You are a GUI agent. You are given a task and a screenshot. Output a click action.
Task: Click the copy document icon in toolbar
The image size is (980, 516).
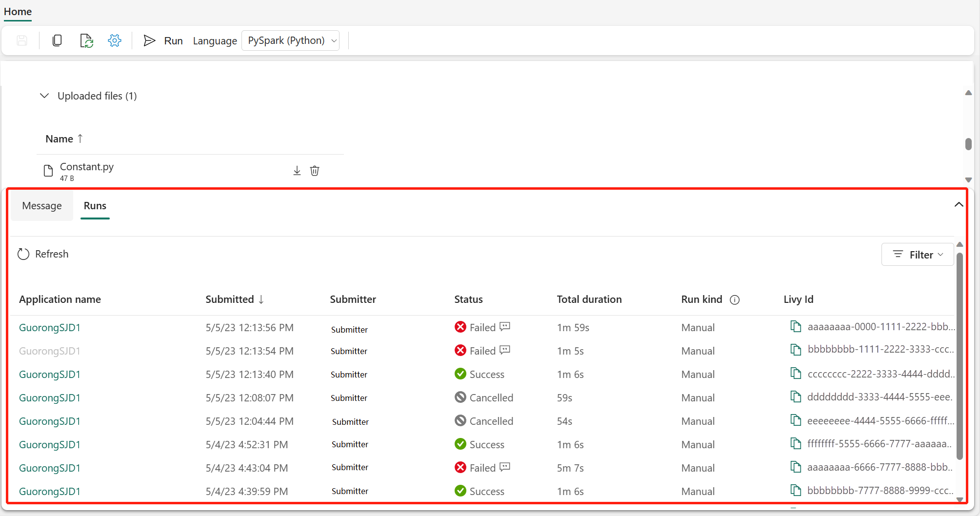[57, 40]
